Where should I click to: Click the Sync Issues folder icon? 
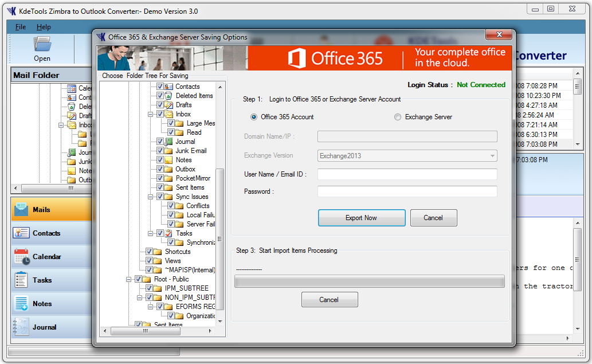click(x=168, y=197)
